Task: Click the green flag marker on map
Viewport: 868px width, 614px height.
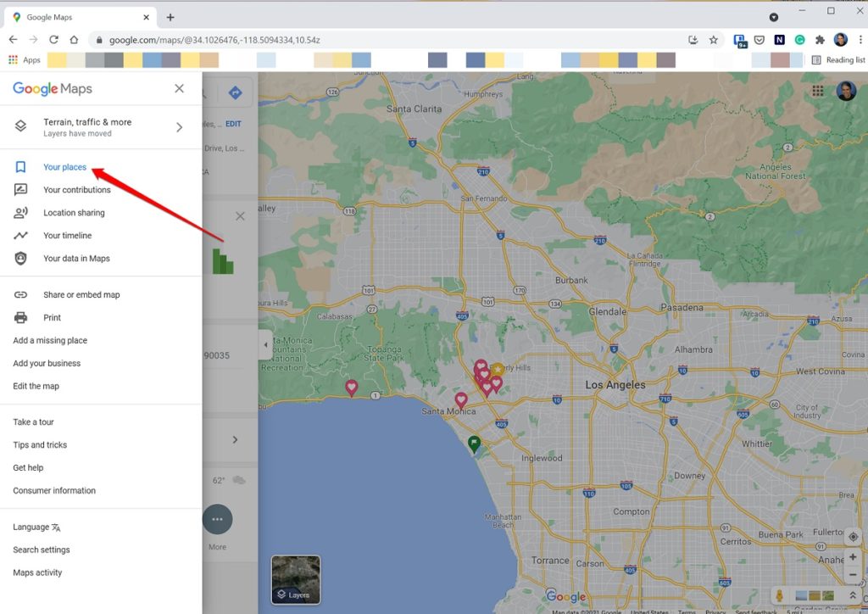Action: pos(475,443)
